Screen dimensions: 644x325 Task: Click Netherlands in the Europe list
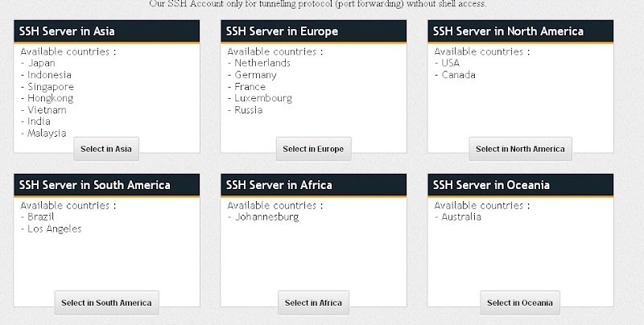pyautogui.click(x=262, y=64)
